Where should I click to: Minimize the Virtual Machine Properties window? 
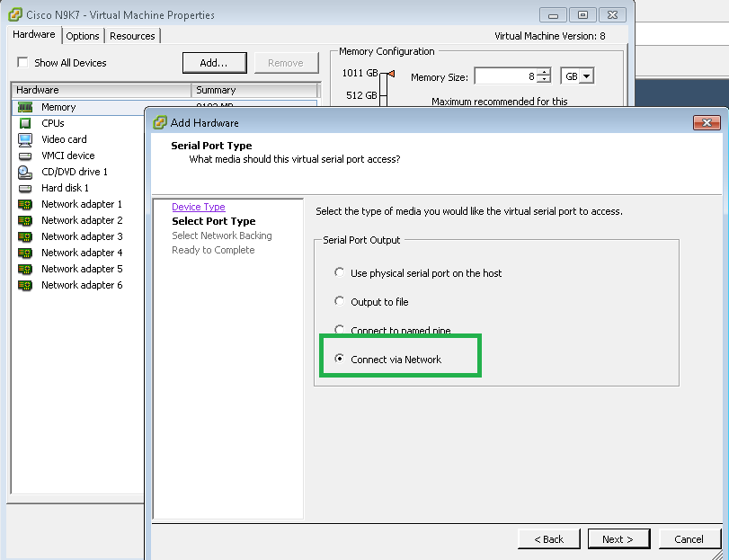tap(553, 15)
